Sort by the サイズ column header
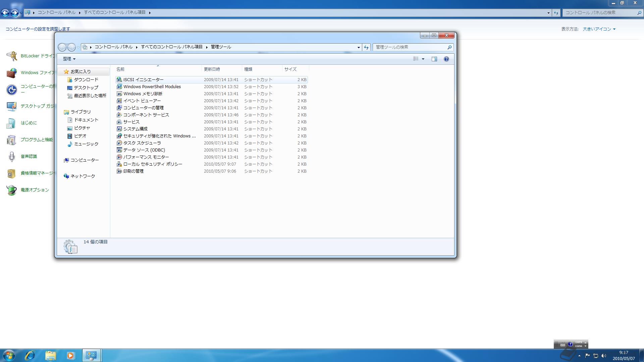Image resolution: width=644 pixels, height=362 pixels. coord(296,69)
